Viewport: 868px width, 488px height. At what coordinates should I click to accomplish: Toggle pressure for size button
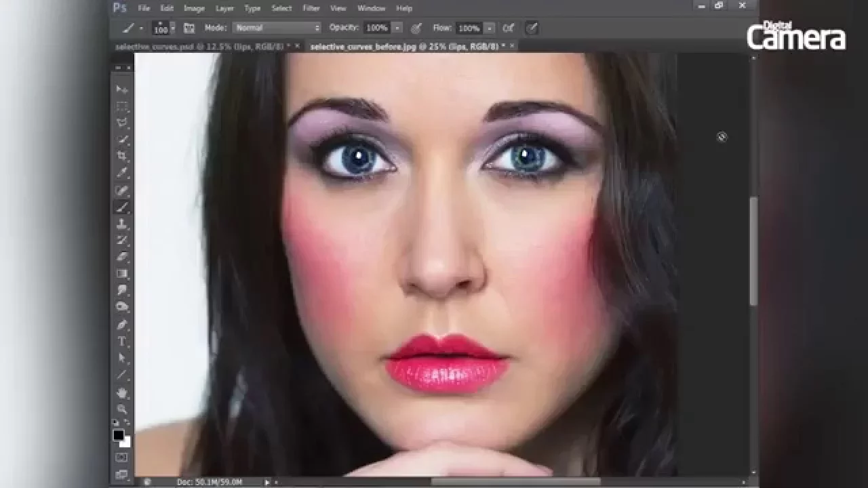pyautogui.click(x=532, y=28)
